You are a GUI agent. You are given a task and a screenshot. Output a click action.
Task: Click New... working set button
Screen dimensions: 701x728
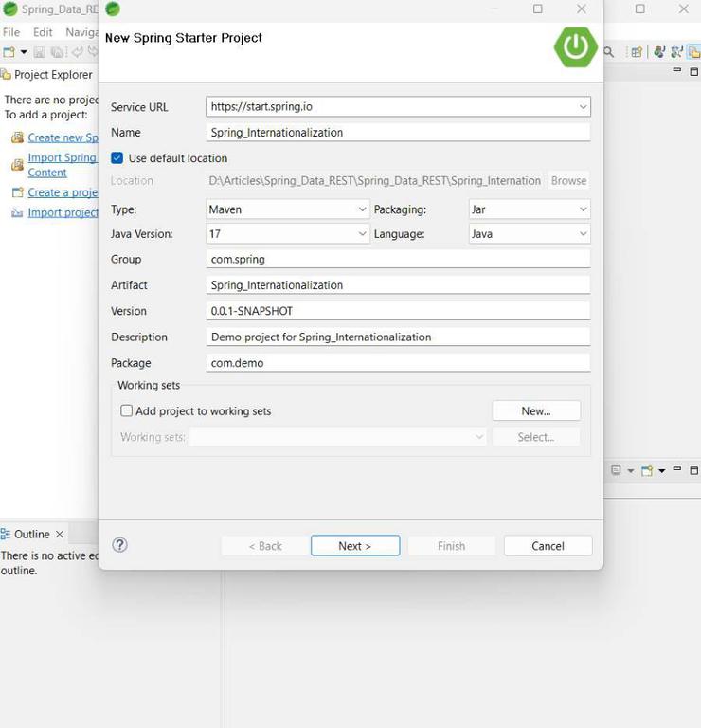[536, 410]
